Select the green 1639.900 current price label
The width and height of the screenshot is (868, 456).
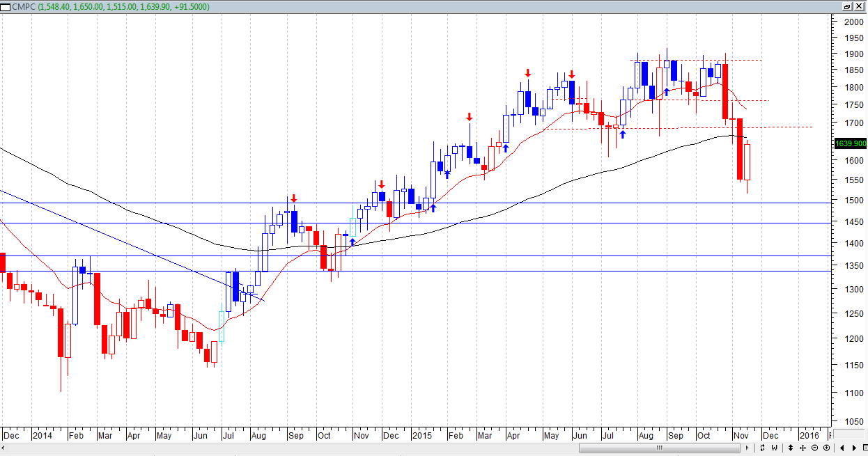(850, 143)
